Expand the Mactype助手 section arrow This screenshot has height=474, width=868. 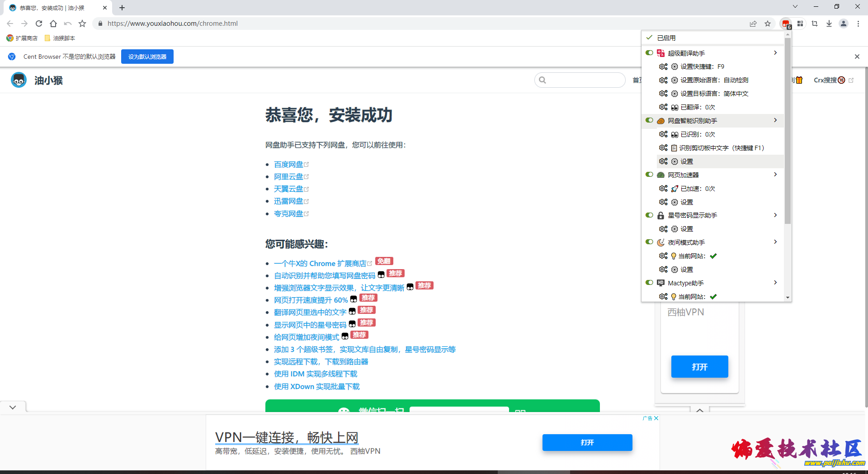[775, 282]
